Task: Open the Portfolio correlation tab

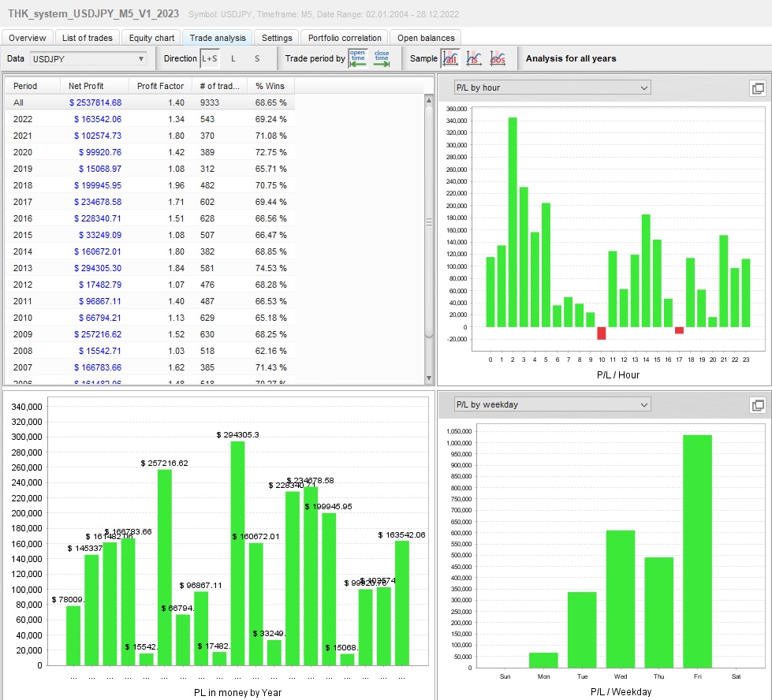Action: tap(345, 38)
